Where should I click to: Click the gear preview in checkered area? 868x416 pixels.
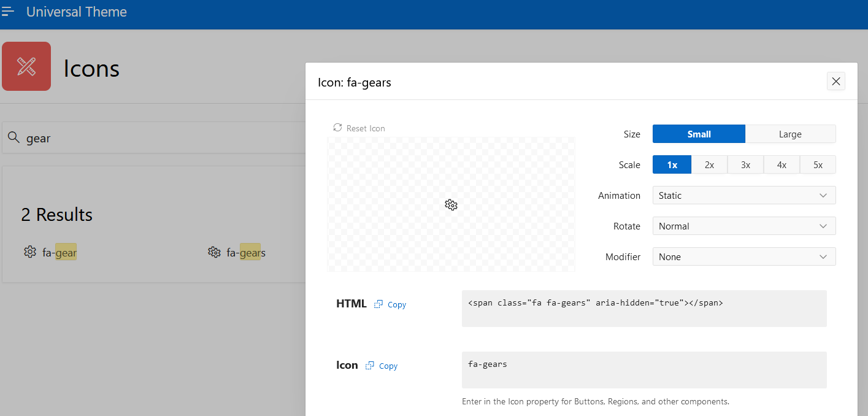(x=451, y=205)
